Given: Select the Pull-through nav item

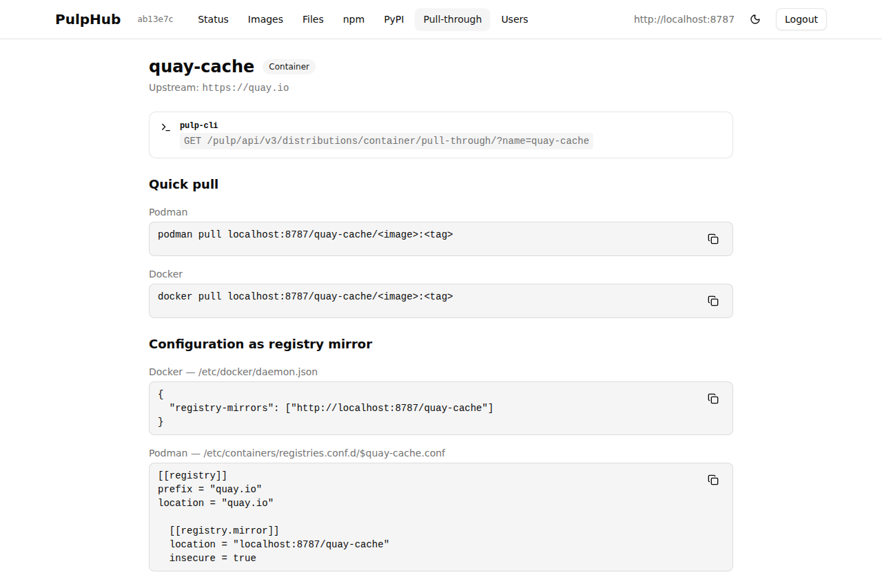Looking at the screenshot, I should (x=452, y=19).
